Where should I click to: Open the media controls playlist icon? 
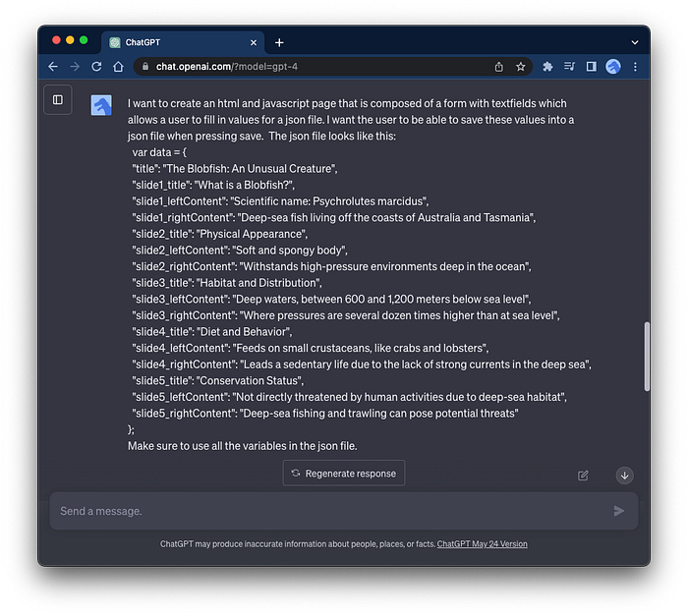569,67
